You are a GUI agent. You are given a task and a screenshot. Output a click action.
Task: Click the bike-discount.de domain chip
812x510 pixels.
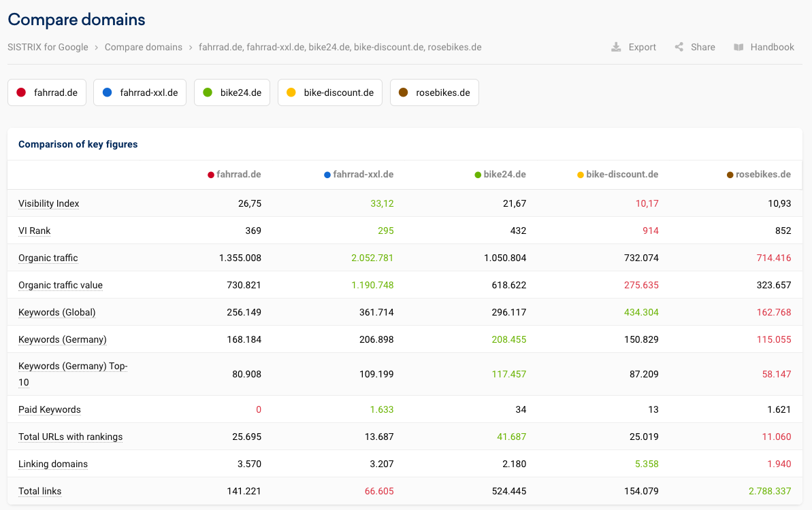pos(330,92)
